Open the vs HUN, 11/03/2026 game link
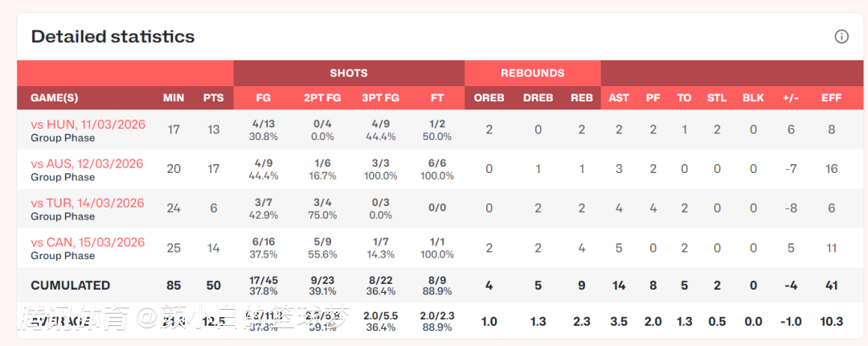This screenshot has width=868, height=346. point(88,124)
